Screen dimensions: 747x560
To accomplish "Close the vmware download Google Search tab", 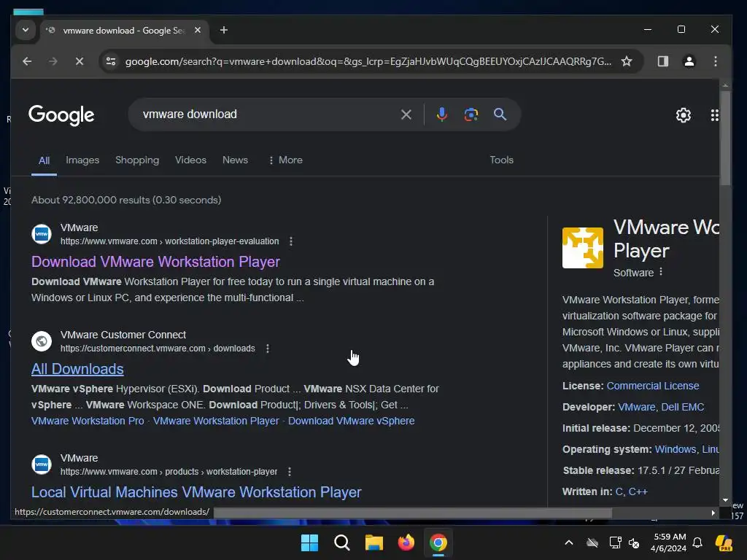I will 198,30.
